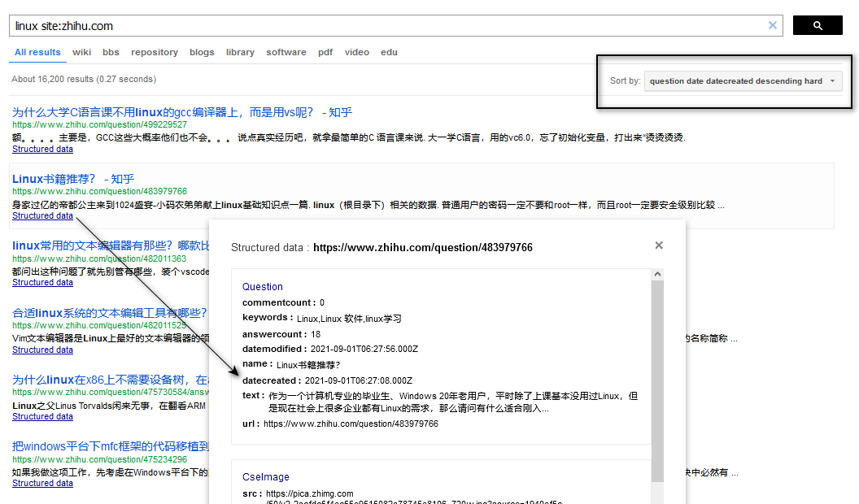Click the magnifier search button
The image size is (859, 504).
[817, 26]
